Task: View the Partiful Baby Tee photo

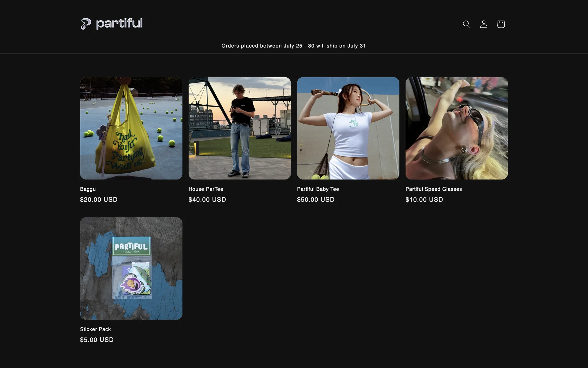Action: click(x=348, y=128)
